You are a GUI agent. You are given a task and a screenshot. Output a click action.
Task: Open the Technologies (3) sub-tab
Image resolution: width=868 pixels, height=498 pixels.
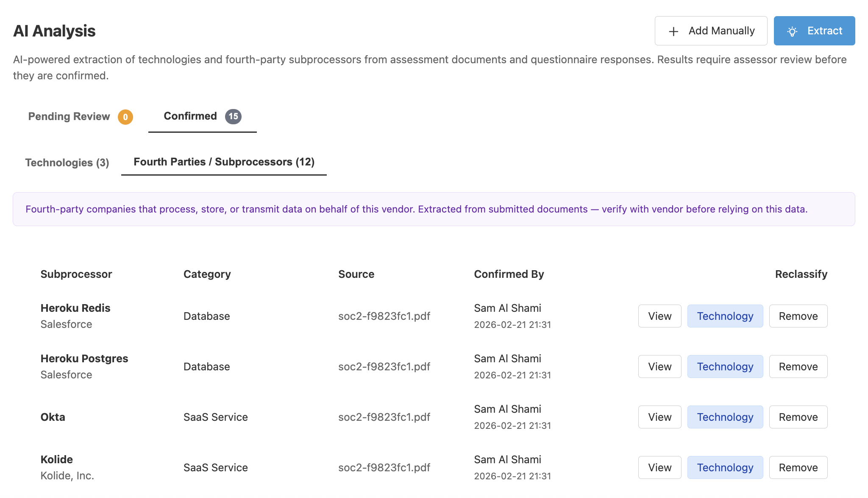[x=67, y=162]
